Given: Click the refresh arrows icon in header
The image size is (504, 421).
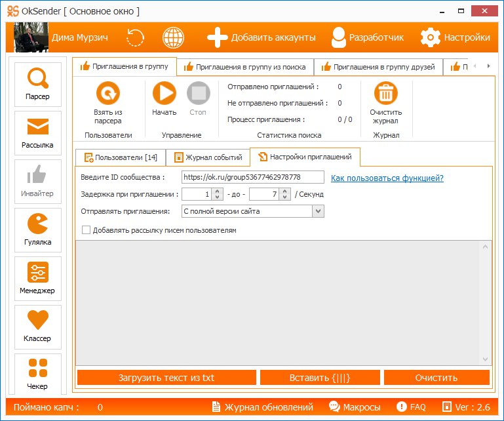Looking at the screenshot, I should [x=135, y=37].
